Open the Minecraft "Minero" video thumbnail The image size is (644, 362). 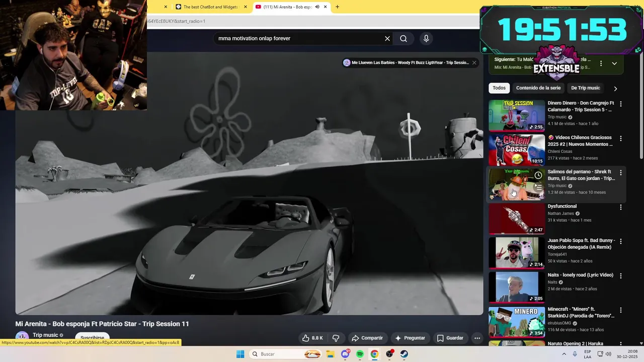click(x=517, y=321)
